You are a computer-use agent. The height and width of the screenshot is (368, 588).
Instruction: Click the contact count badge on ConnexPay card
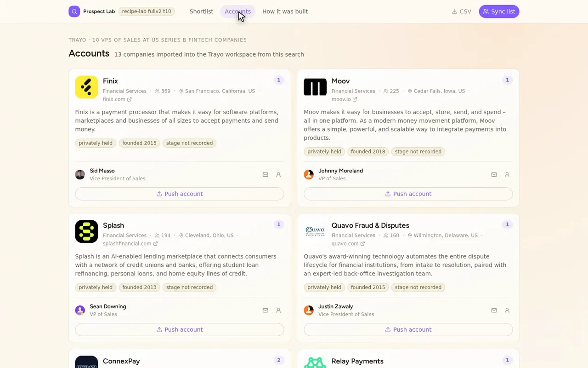click(279, 360)
